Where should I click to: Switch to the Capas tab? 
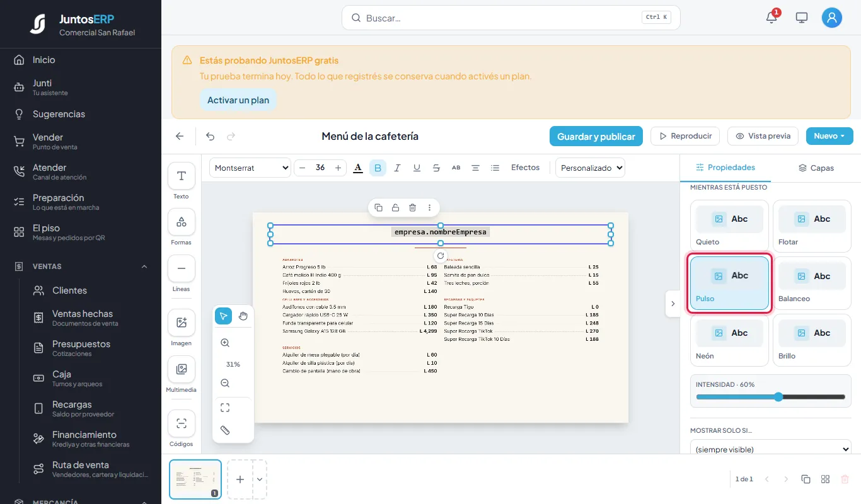click(816, 168)
